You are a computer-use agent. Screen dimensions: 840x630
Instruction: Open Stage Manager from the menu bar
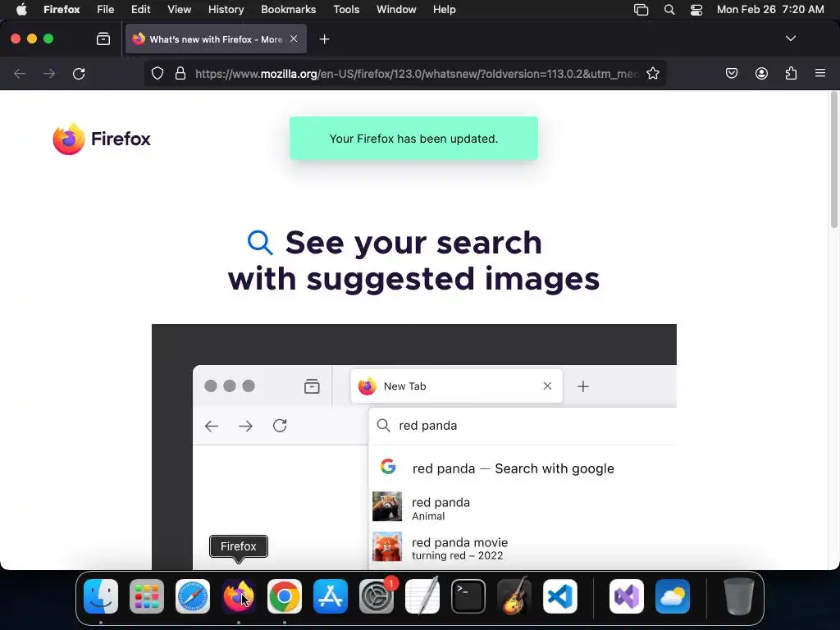641,9
